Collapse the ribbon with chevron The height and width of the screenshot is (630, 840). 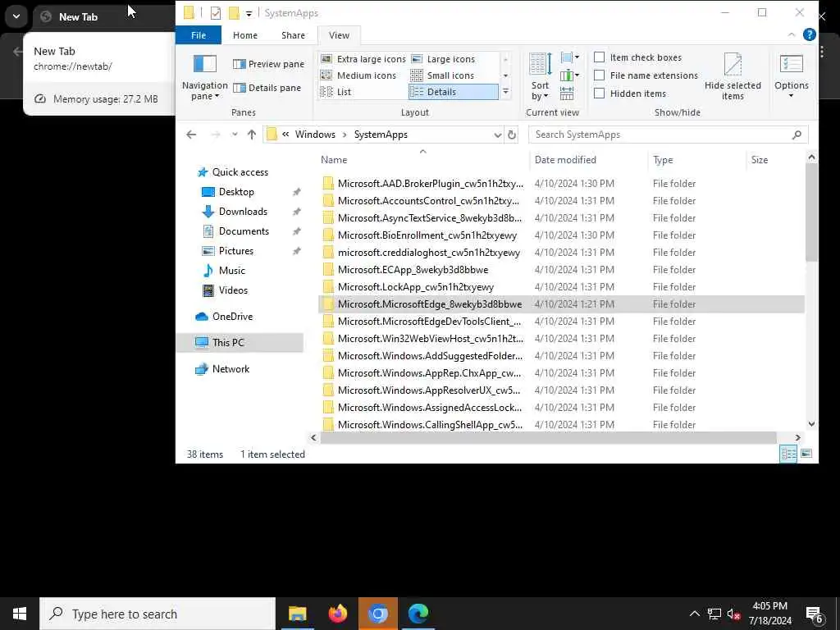point(792,34)
